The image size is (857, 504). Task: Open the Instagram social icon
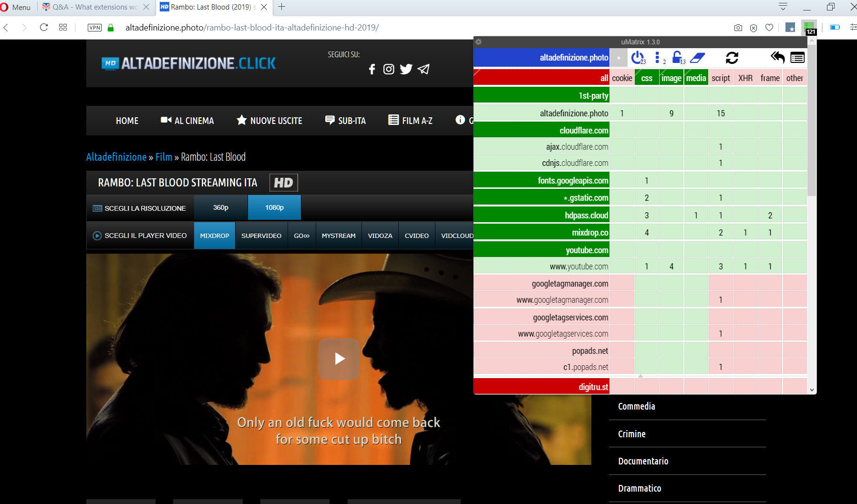[x=389, y=69]
